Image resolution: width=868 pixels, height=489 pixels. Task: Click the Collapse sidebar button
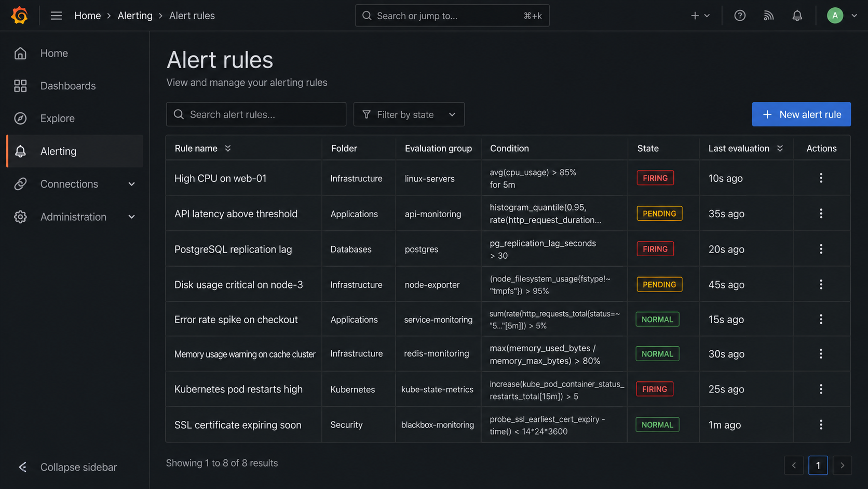67,467
